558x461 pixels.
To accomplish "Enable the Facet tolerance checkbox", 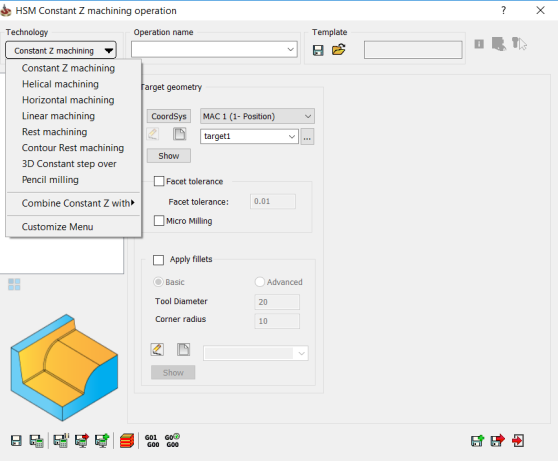I will (x=159, y=181).
